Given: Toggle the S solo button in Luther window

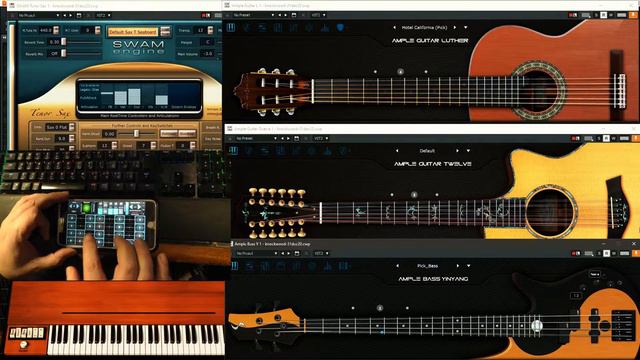Looking at the screenshot, I should click(596, 15).
